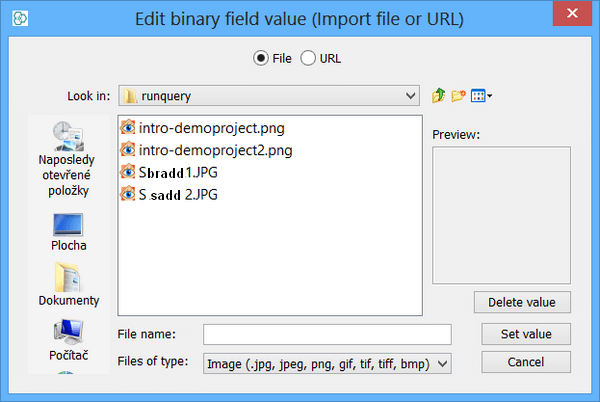Click the Up One Level folder icon

click(x=438, y=95)
